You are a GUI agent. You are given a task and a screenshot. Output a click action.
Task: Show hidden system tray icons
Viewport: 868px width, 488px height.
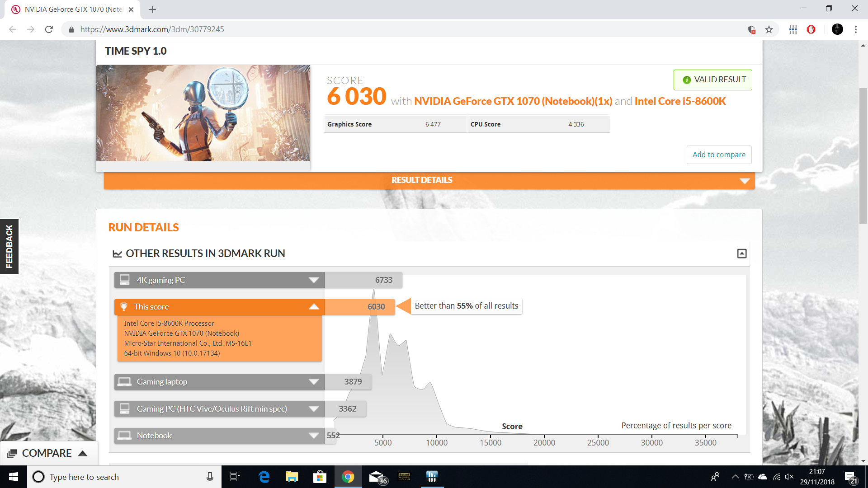(735, 477)
